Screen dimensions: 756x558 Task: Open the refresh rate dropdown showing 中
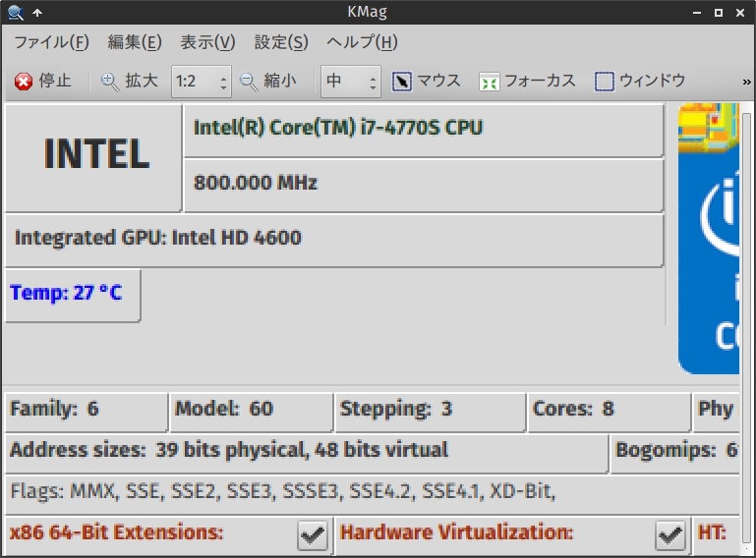tap(351, 81)
